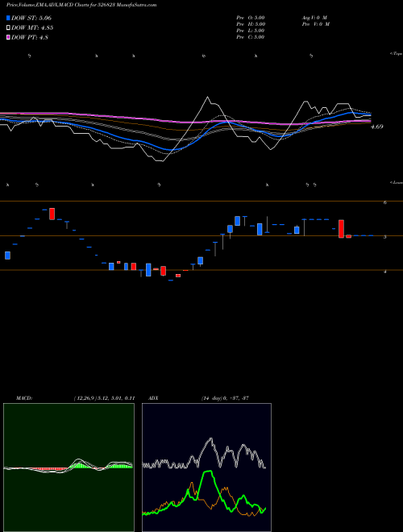Click the 4.69 EMA price label
Screen dimensions: 403x532
[x=377, y=127]
